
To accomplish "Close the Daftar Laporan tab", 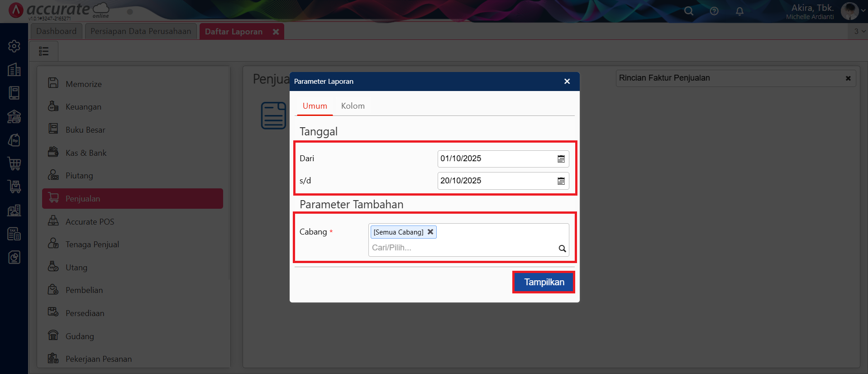I will 276,32.
